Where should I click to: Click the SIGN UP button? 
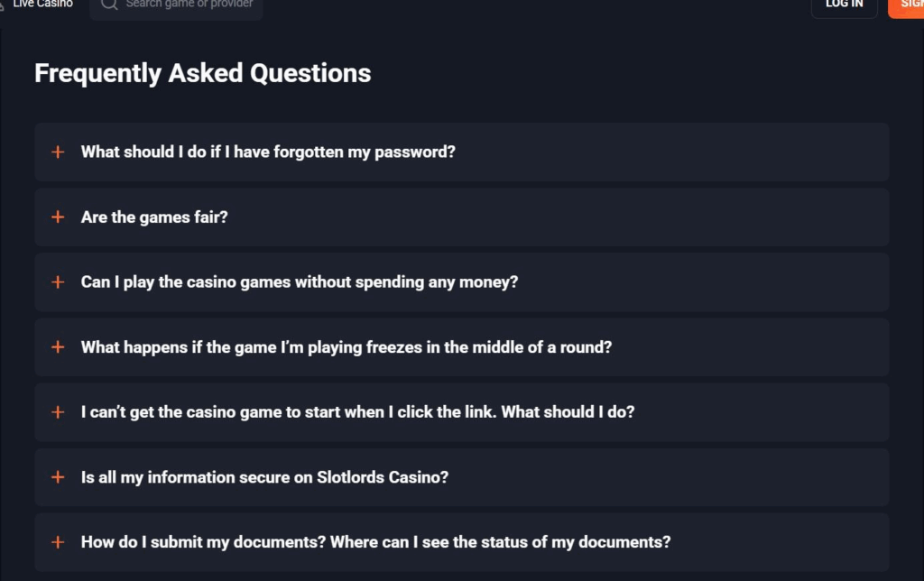(911, 7)
